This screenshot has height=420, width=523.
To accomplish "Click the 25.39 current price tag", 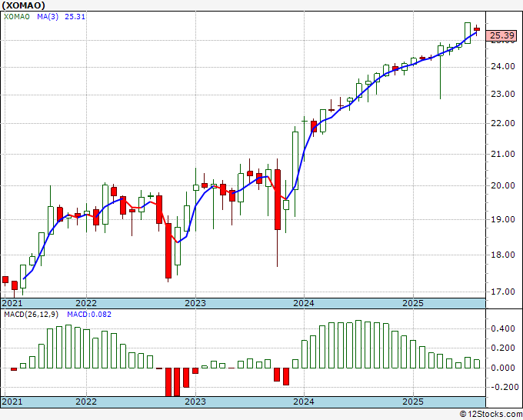I will (x=501, y=35).
